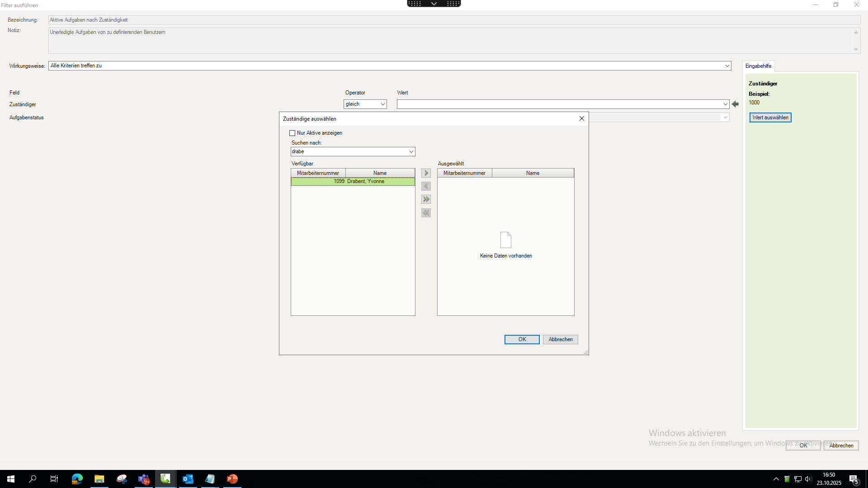Click green arrow next to Wert field
The width and height of the screenshot is (868, 488).
point(735,104)
